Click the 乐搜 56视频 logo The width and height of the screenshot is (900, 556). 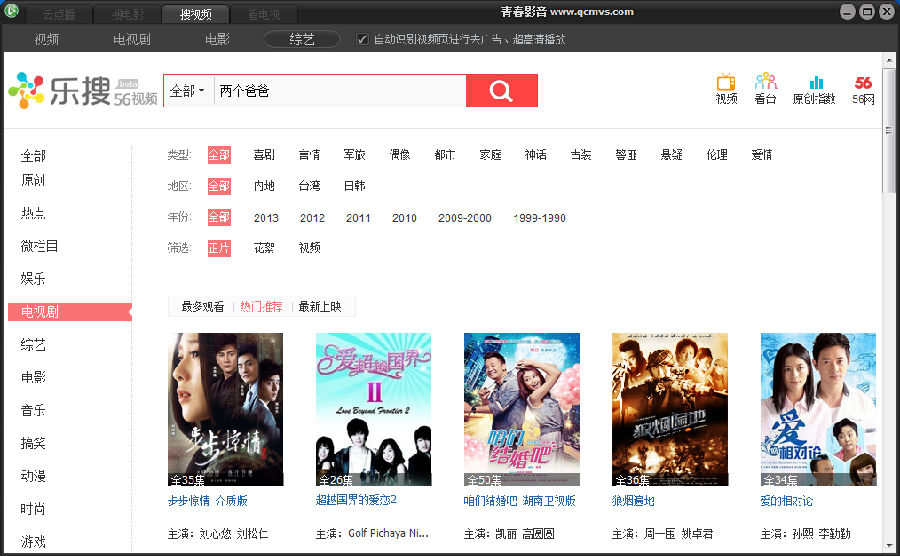83,91
